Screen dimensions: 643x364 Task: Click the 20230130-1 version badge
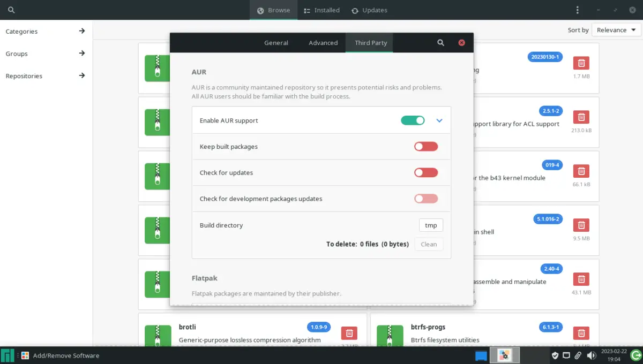545,57
